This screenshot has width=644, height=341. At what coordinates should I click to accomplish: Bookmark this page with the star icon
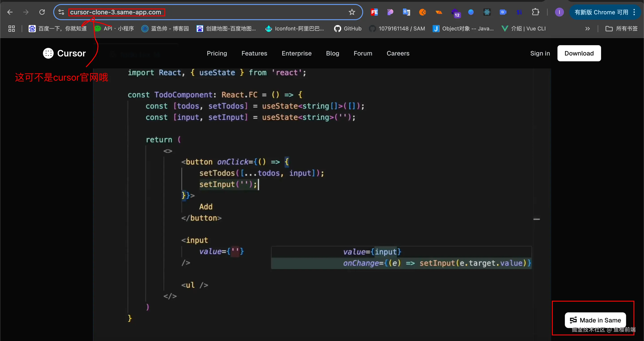352,12
